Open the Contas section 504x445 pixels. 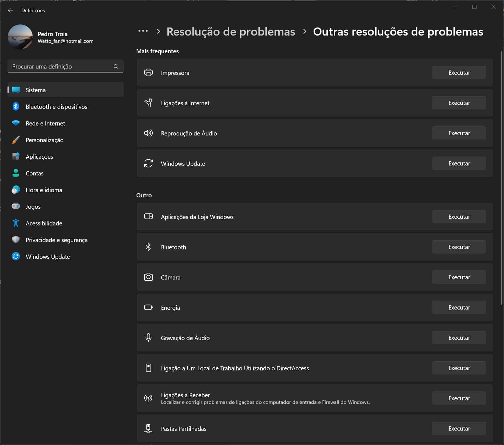[34, 173]
